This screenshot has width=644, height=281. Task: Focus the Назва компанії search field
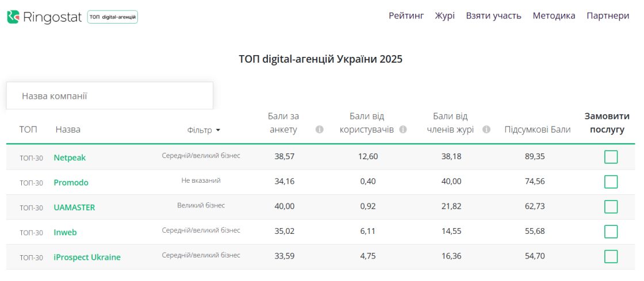point(110,96)
